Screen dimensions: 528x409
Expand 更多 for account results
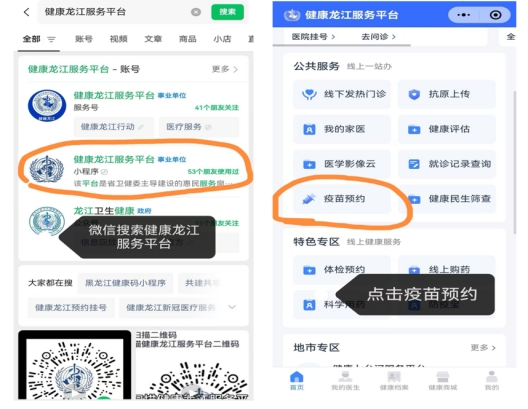coord(225,69)
